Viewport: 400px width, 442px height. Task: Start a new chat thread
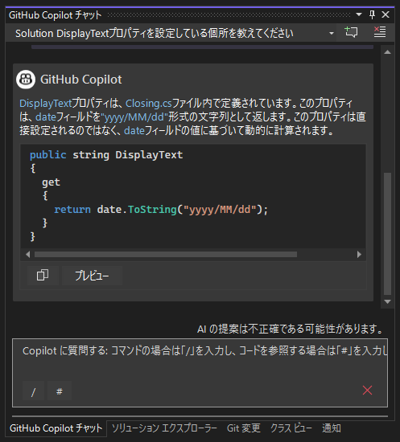coord(351,32)
